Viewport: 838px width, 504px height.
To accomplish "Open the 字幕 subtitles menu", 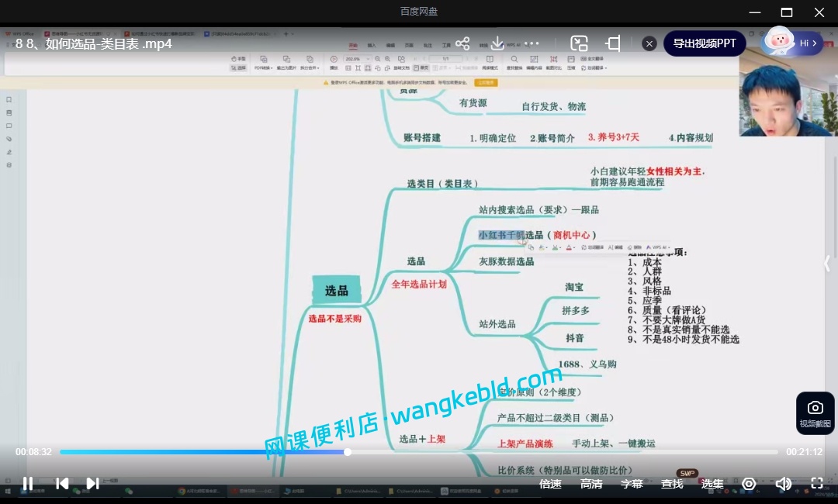I will [x=632, y=484].
